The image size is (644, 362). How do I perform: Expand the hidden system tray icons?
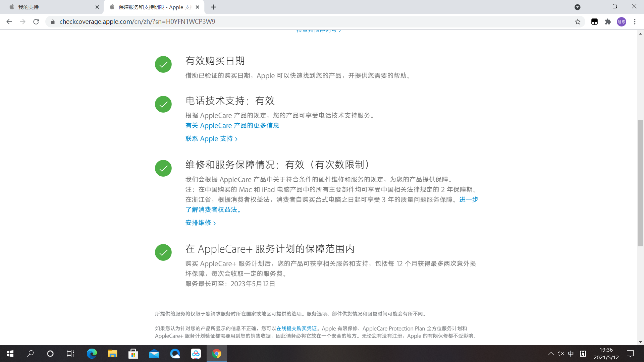pyautogui.click(x=551, y=354)
